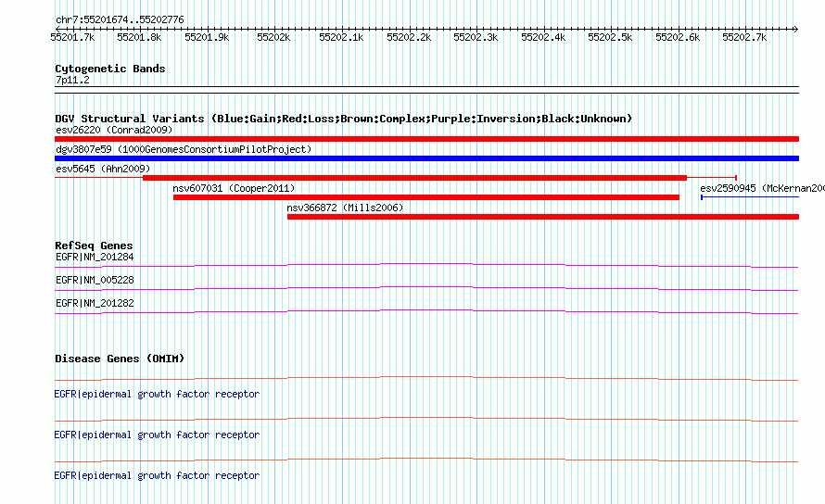Open the second EGFR epidermal growth factor receptor link
Screen dimensions: 825x504
157,435
